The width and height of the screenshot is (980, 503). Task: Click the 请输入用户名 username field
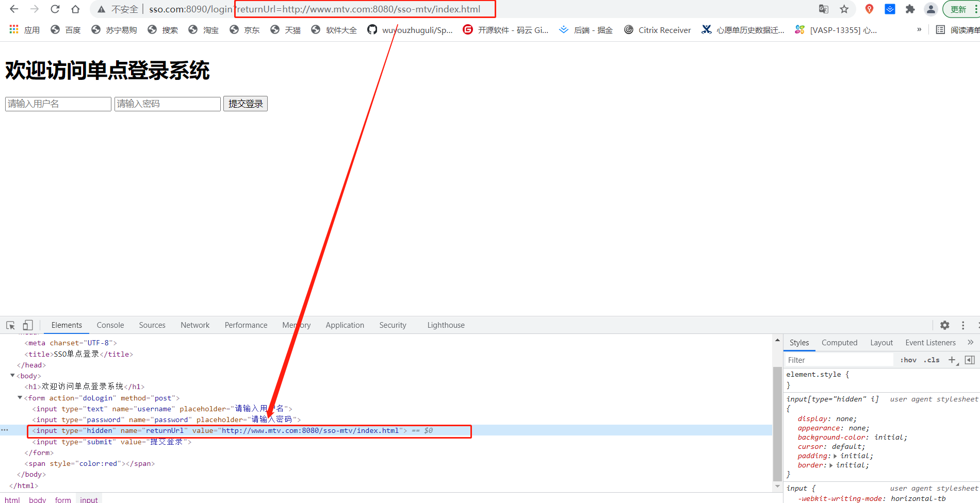(x=58, y=104)
